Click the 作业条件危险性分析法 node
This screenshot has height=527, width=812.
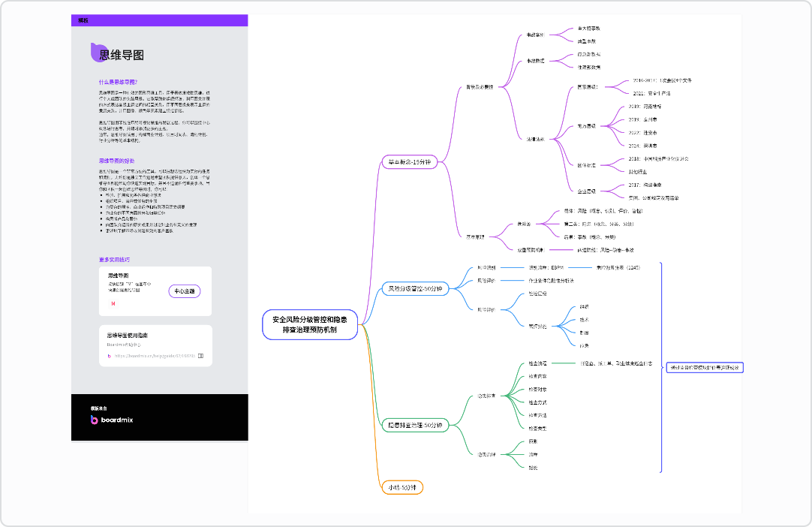click(x=551, y=281)
